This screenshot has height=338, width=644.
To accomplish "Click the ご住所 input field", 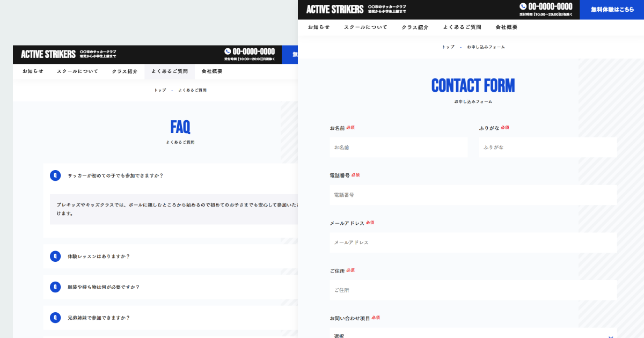I will (472, 290).
